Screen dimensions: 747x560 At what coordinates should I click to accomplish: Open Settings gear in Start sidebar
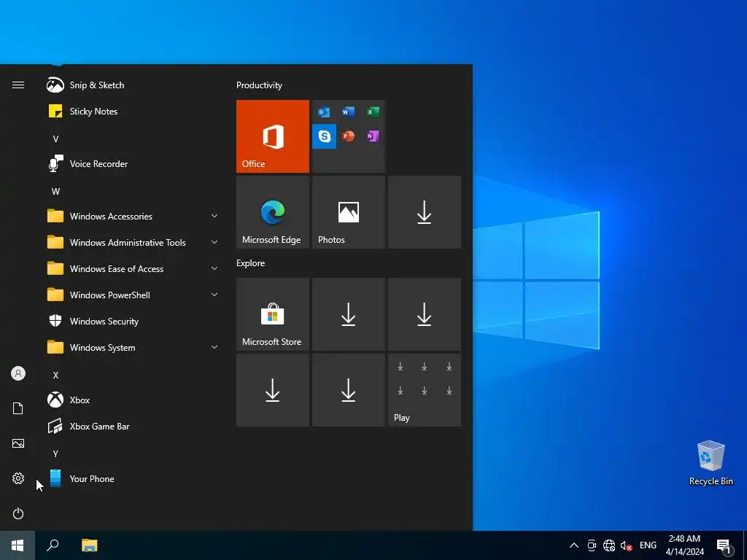click(18, 478)
